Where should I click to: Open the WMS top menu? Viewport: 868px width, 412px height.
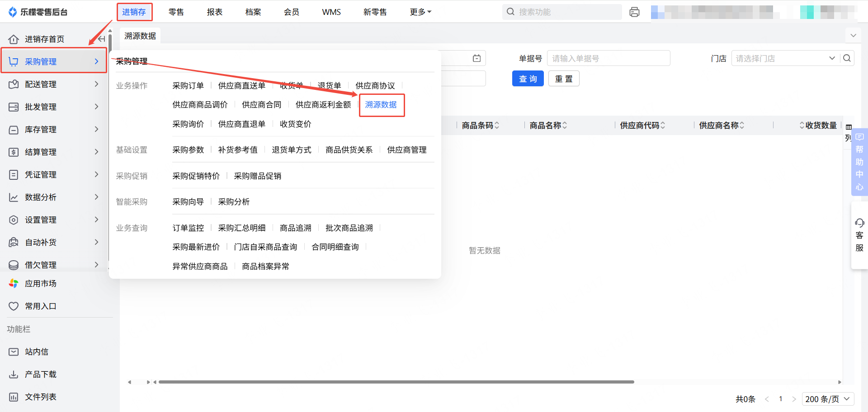[331, 12]
